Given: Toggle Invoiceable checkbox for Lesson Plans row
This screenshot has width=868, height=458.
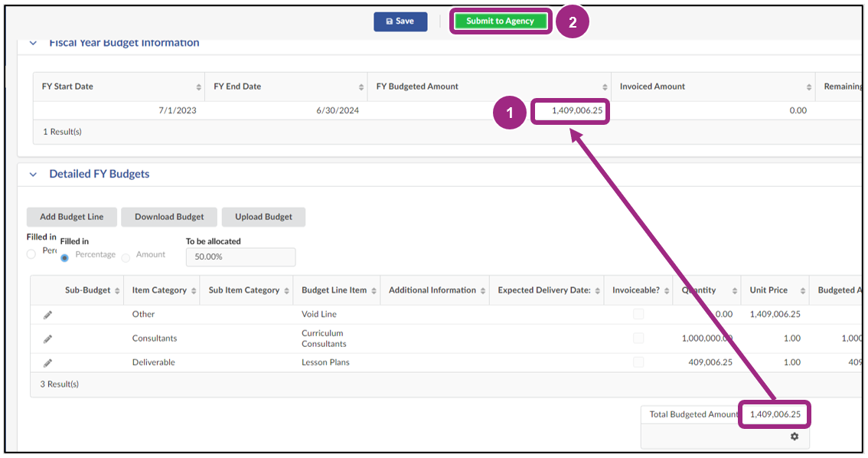Looking at the screenshot, I should pyautogui.click(x=638, y=362).
